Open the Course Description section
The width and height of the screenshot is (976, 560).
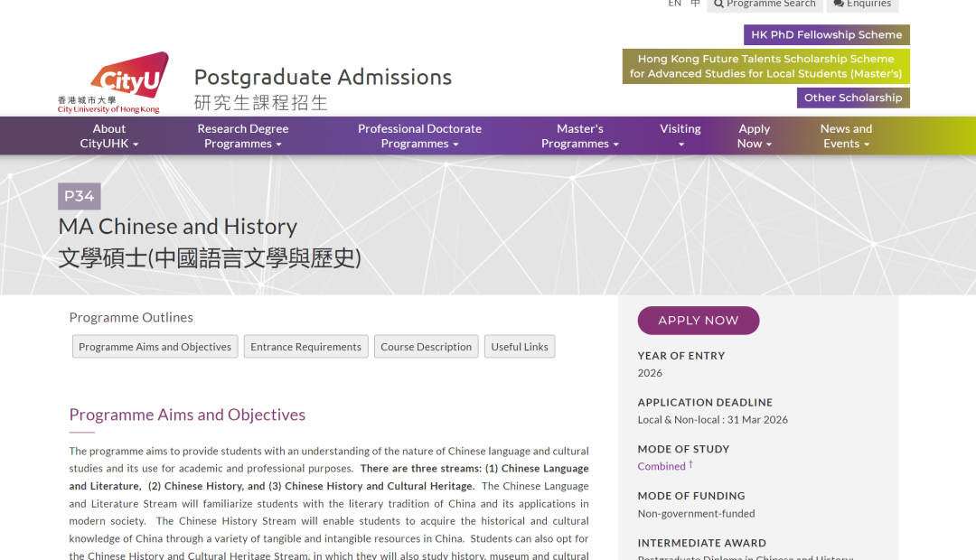[426, 346]
